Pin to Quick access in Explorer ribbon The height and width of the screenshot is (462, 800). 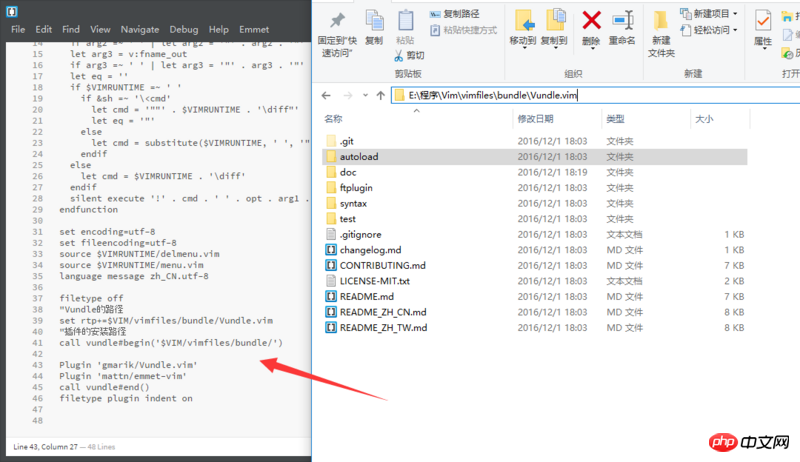click(x=337, y=34)
